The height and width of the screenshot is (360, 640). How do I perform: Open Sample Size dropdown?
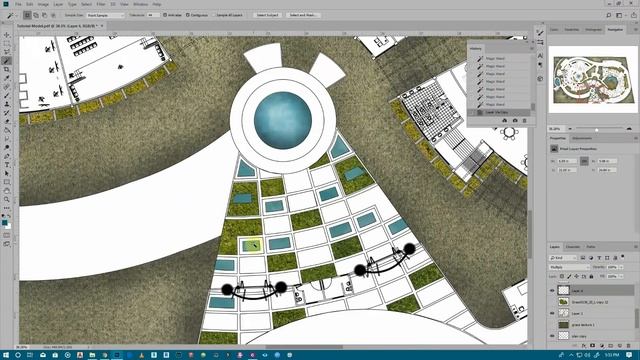point(105,15)
